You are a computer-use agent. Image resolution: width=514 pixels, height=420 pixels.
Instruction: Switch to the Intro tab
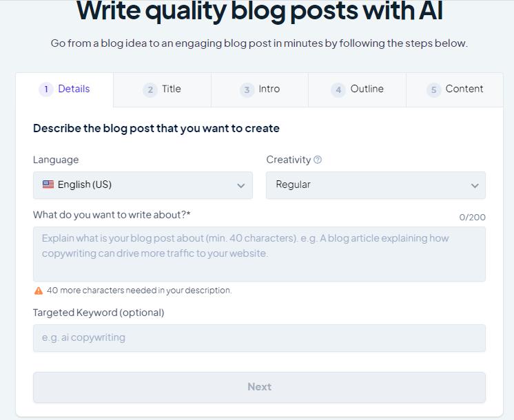pyautogui.click(x=260, y=90)
